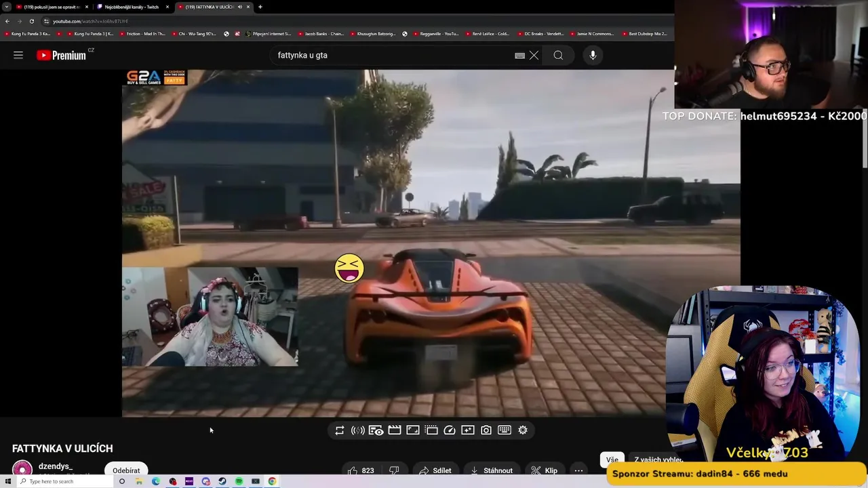
Task: Open enhancer settings gear icon
Action: [523, 430]
